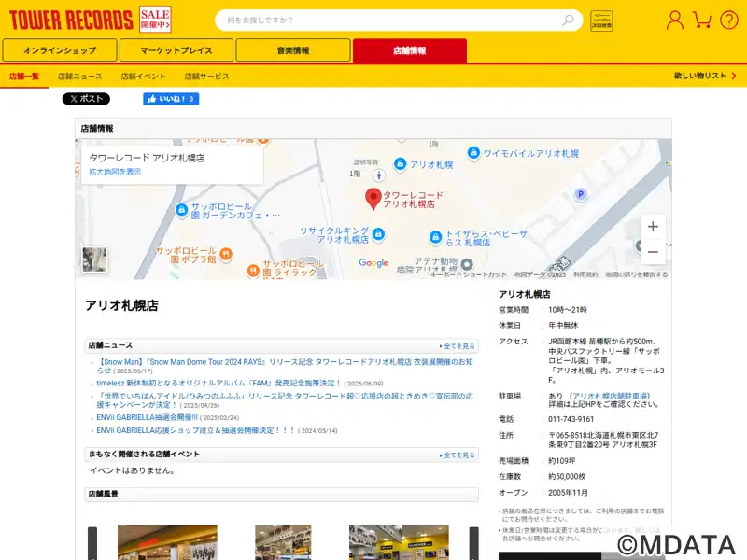Click the phone number 011-743-9161

[571, 419]
